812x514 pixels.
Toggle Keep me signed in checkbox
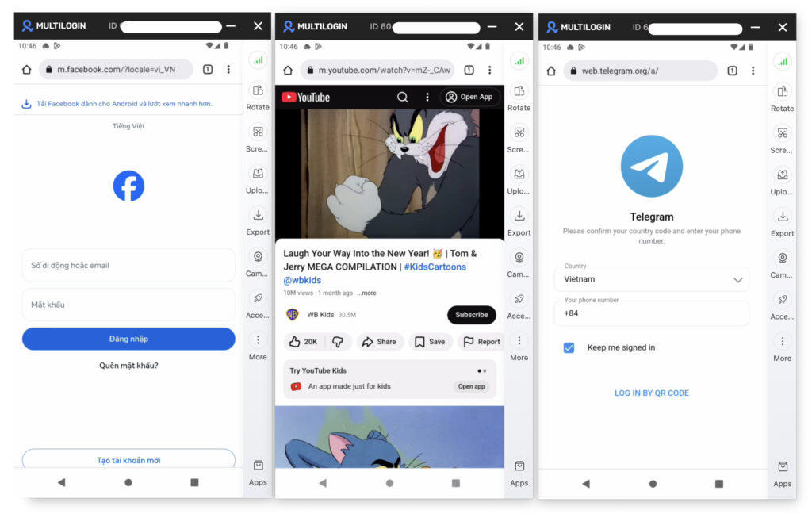[x=569, y=347]
